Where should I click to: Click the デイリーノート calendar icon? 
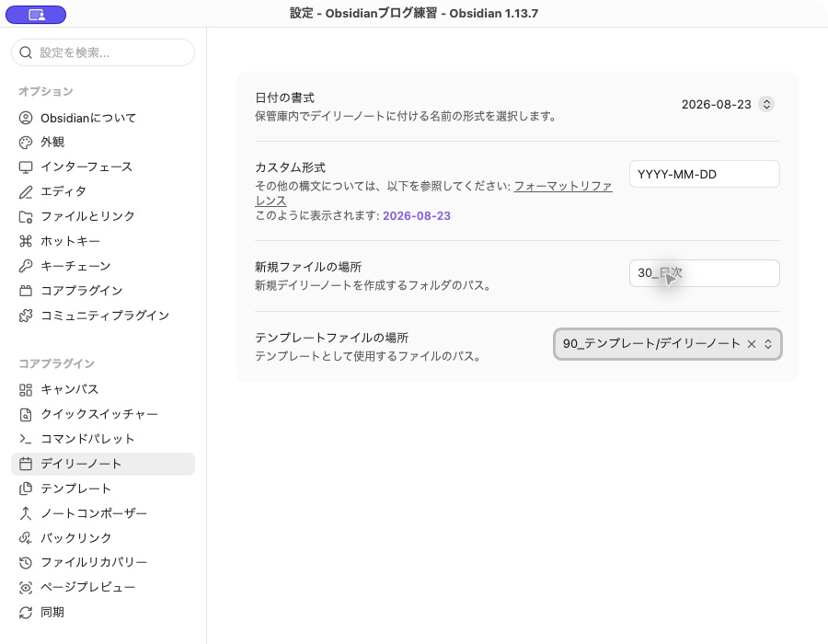(x=26, y=464)
